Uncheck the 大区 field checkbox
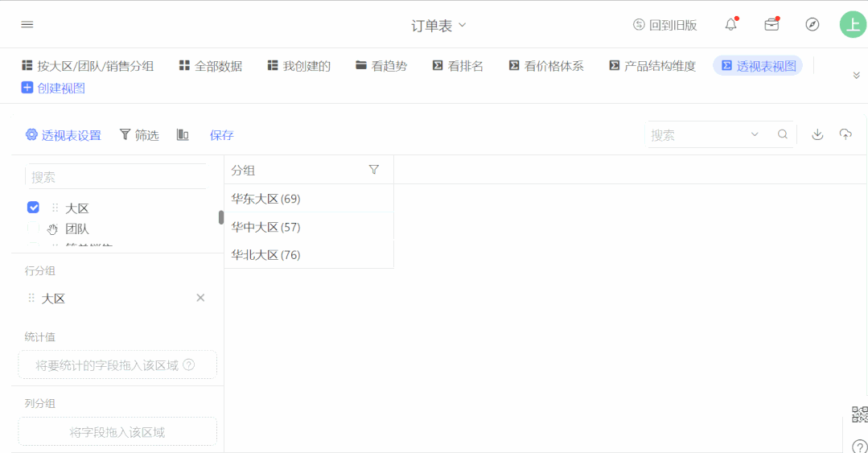 [33, 207]
